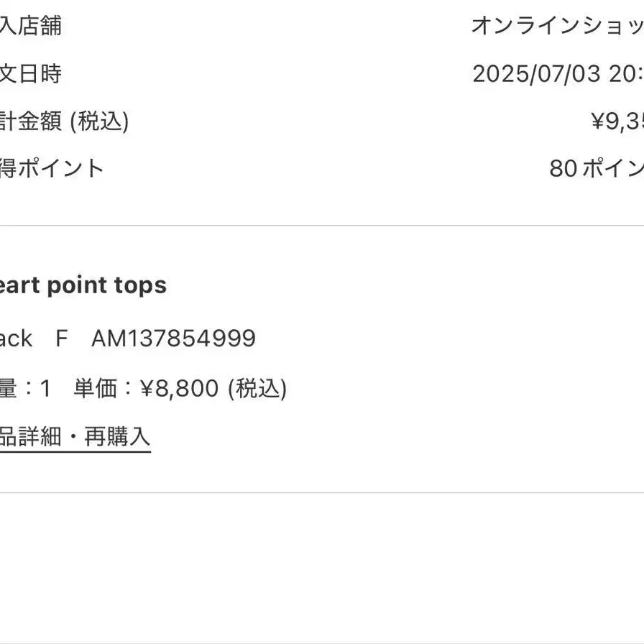Viewport: 644px width, 644px height.
Task: Click the (税込) note after ¥8,800
Action: 257,388
